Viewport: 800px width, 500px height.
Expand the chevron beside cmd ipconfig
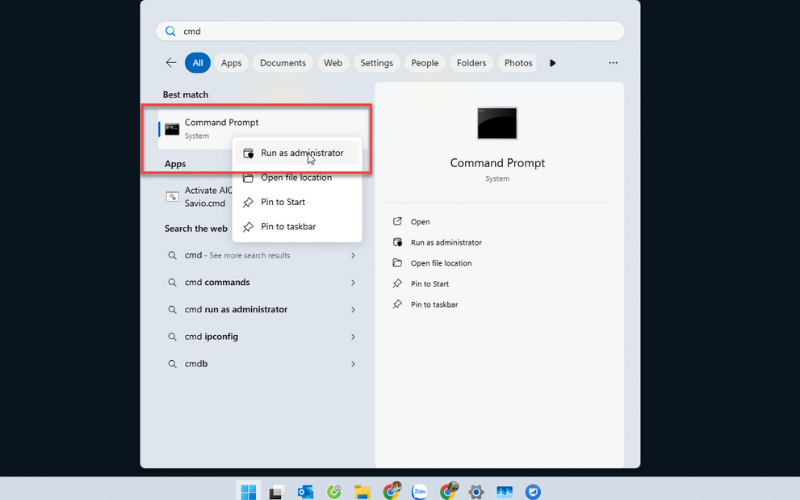(353, 337)
